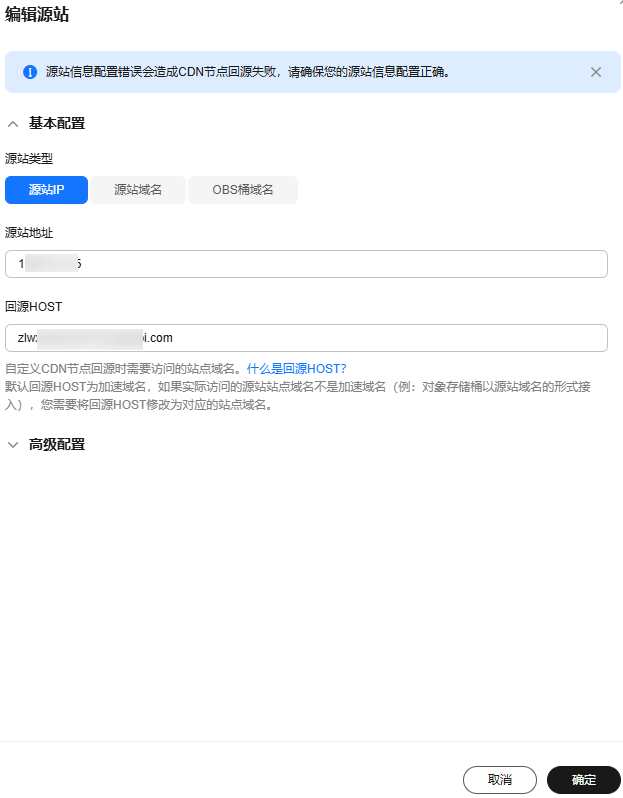Expand the 高级配置 section using its chevron
This screenshot has width=623, height=798.
[x=13, y=445]
